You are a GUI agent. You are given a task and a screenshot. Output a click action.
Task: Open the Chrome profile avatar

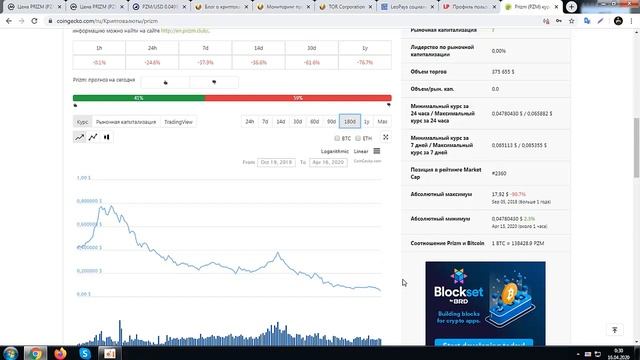(x=618, y=21)
